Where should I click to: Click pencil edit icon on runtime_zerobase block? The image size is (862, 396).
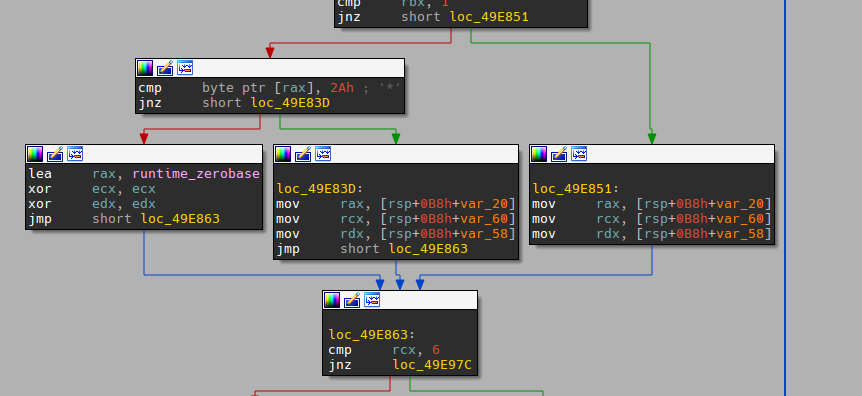55,154
